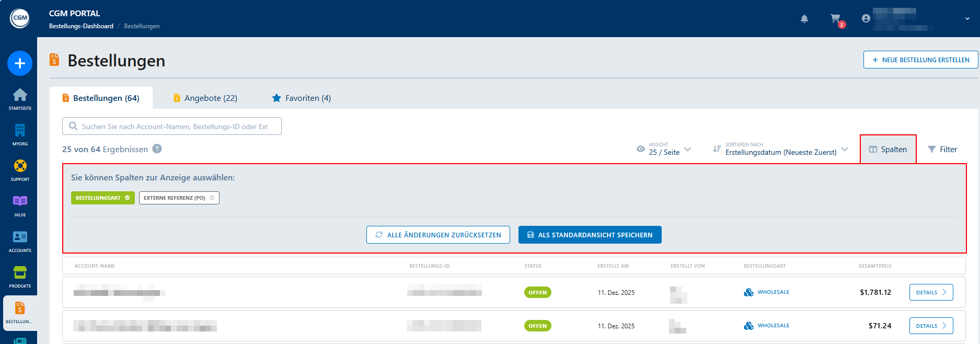The width and height of the screenshot is (980, 344).
Task: Toggle the Spalten column panel
Action: point(888,150)
